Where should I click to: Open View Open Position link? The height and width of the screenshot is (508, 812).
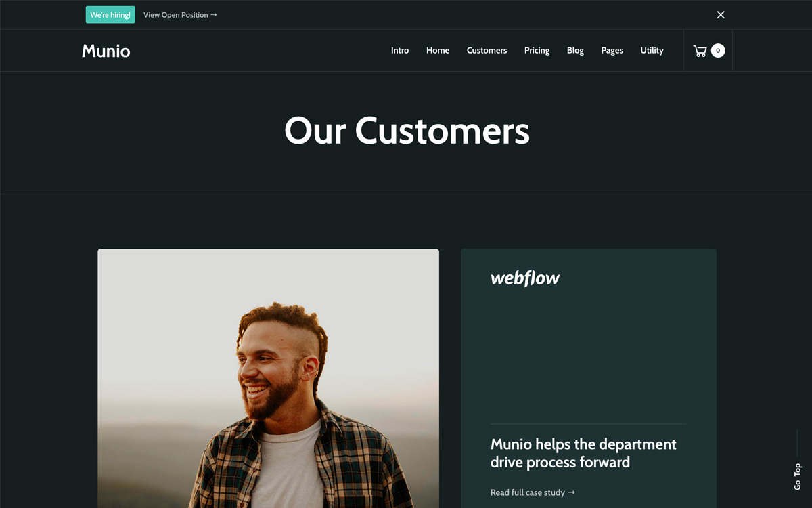(180, 15)
